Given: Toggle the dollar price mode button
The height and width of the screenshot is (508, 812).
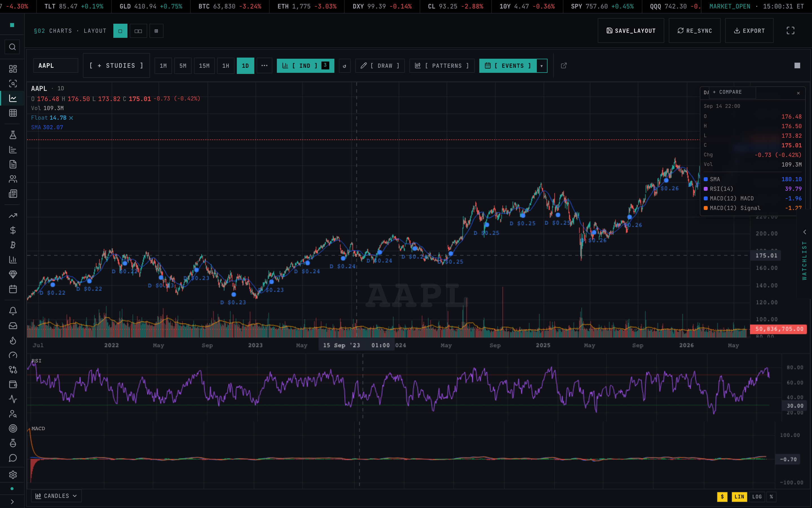Looking at the screenshot, I should pyautogui.click(x=722, y=497).
